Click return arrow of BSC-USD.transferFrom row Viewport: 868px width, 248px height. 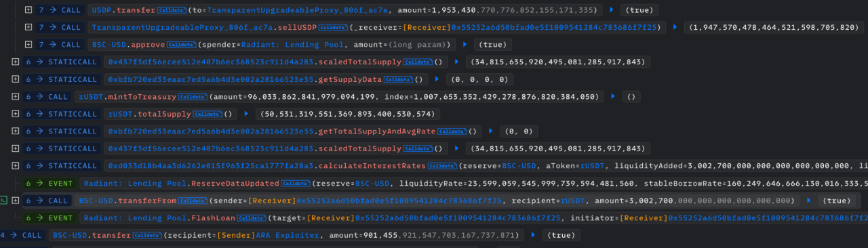click(x=809, y=201)
